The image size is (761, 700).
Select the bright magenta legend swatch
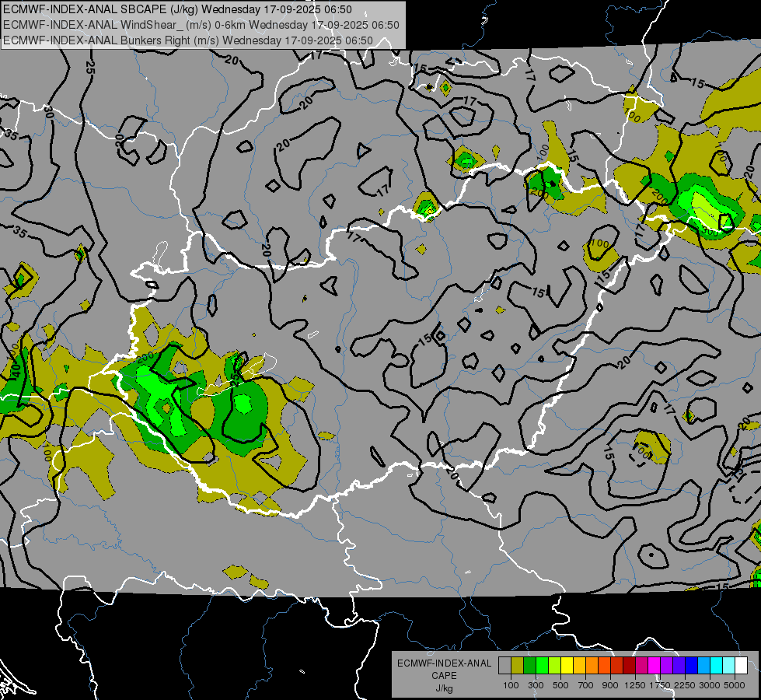(654, 665)
